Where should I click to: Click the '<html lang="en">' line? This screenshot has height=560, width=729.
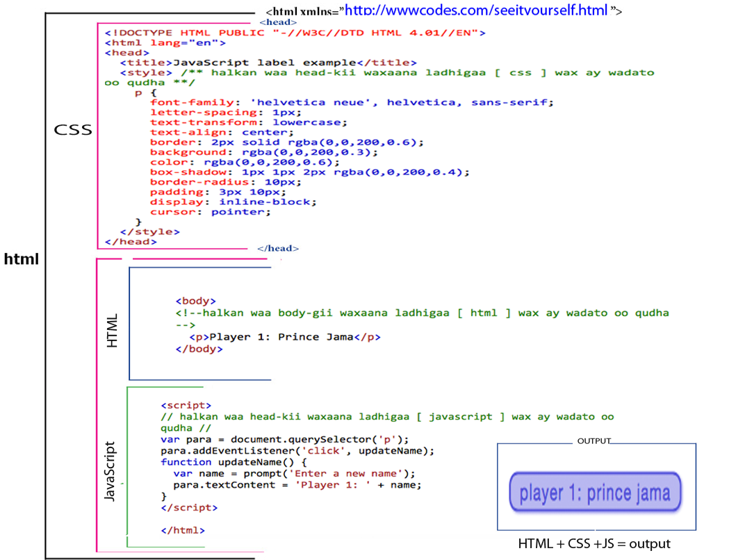point(165,43)
